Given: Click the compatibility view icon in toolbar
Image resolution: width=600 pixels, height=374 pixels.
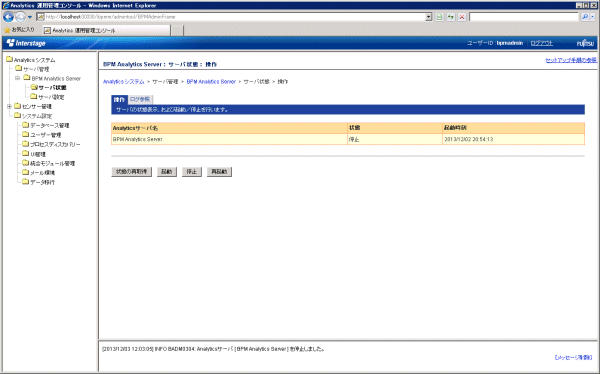Looking at the screenshot, I should (439, 17).
